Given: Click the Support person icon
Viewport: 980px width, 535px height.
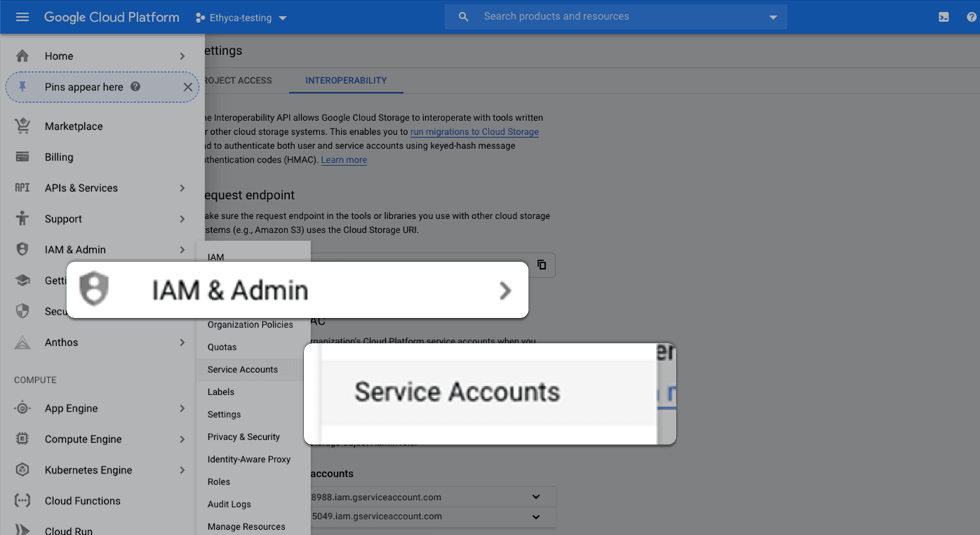Looking at the screenshot, I should point(23,218).
